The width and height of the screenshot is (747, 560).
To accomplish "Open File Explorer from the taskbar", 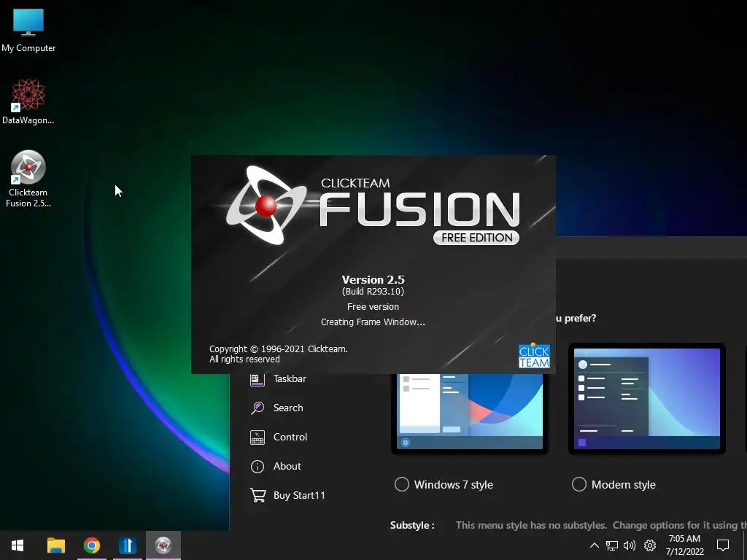I will pyautogui.click(x=55, y=545).
